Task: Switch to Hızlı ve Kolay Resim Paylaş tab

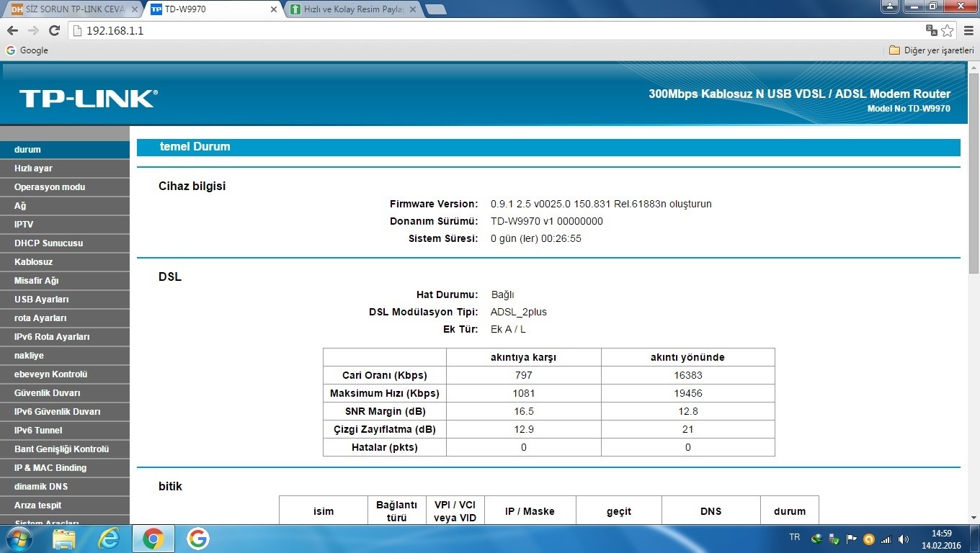Action: click(x=353, y=9)
